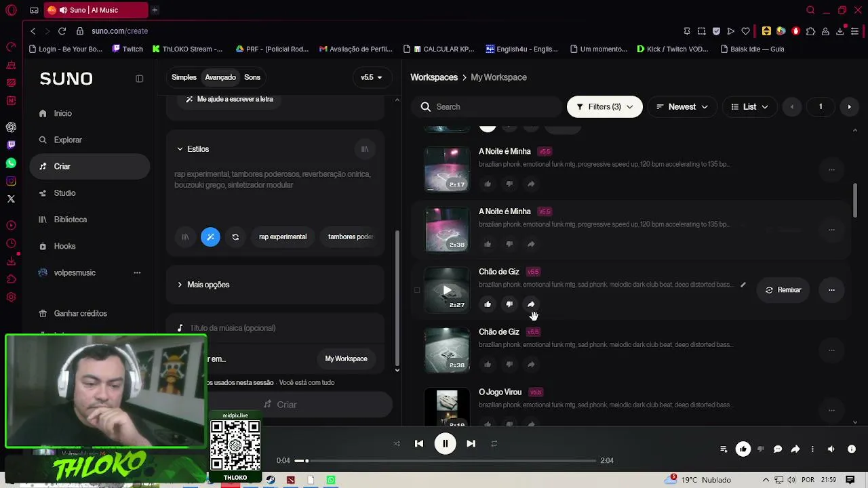Open the My Workspace selector button
Viewport: 868px width, 488px height.
point(346,359)
